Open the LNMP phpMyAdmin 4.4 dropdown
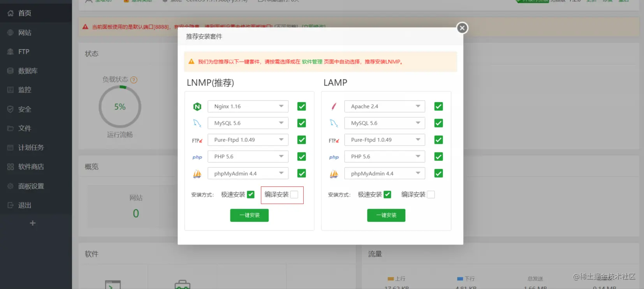 (248, 174)
